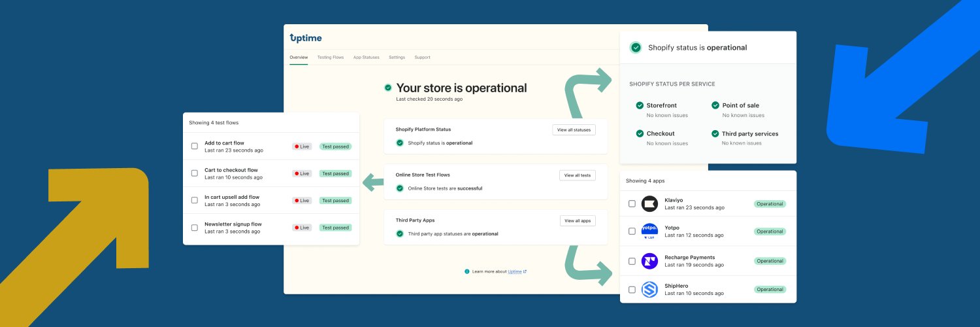980x327 pixels.
Task: Click checkmark beside Your store is operational
Action: click(388, 88)
